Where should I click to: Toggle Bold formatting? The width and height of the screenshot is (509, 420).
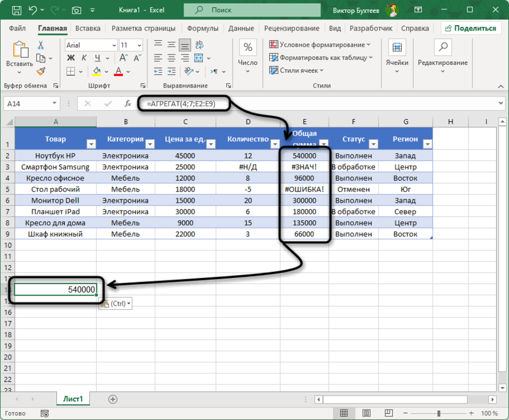(70, 58)
